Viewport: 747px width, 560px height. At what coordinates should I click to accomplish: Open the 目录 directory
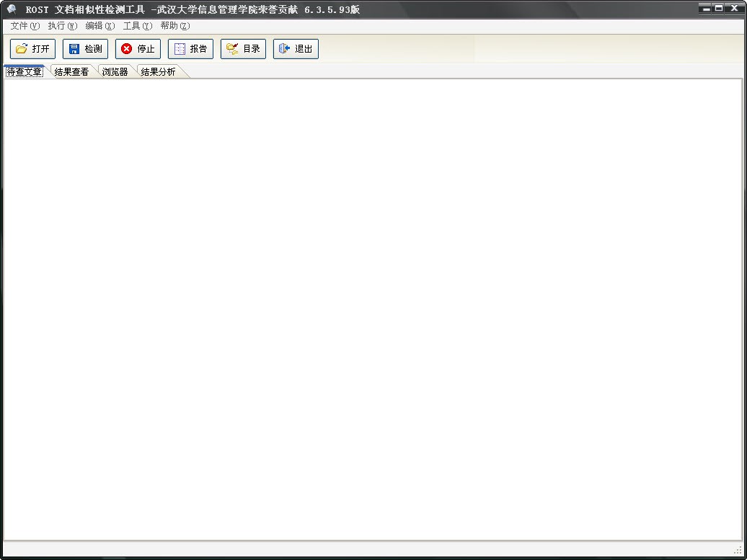pyautogui.click(x=243, y=48)
